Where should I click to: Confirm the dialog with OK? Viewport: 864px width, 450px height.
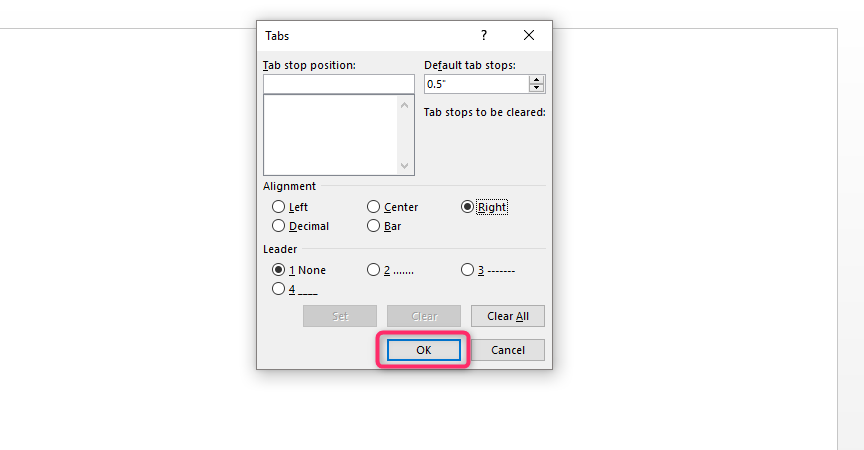[x=424, y=350]
